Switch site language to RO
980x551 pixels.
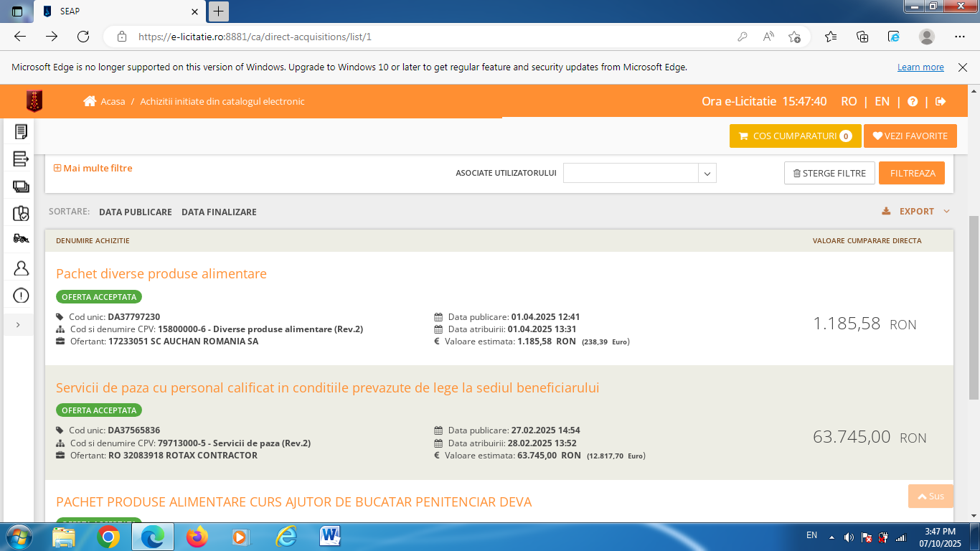click(849, 102)
